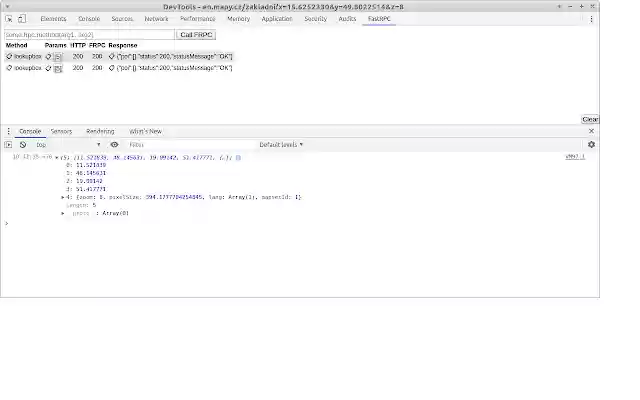
Task: Click the info icon beside the array summary
Action: [x=238, y=158]
